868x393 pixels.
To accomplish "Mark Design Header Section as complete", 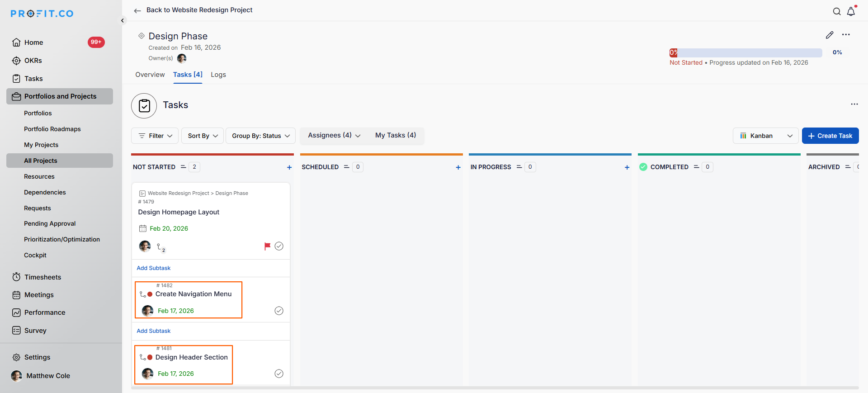I will 279,374.
